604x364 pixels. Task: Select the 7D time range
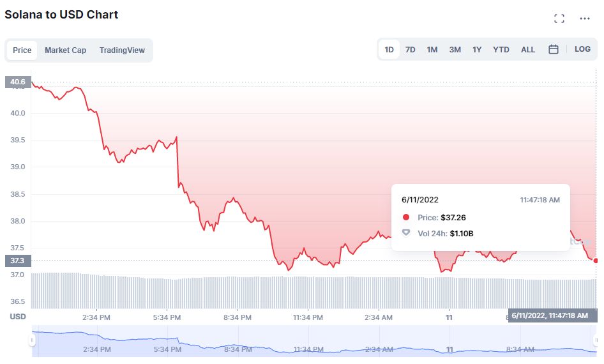tap(411, 50)
